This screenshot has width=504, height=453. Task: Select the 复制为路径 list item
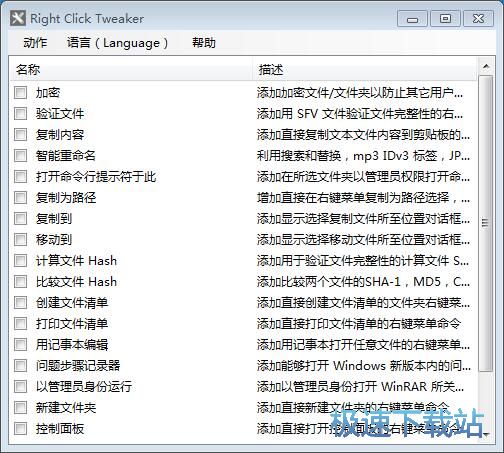(66, 198)
